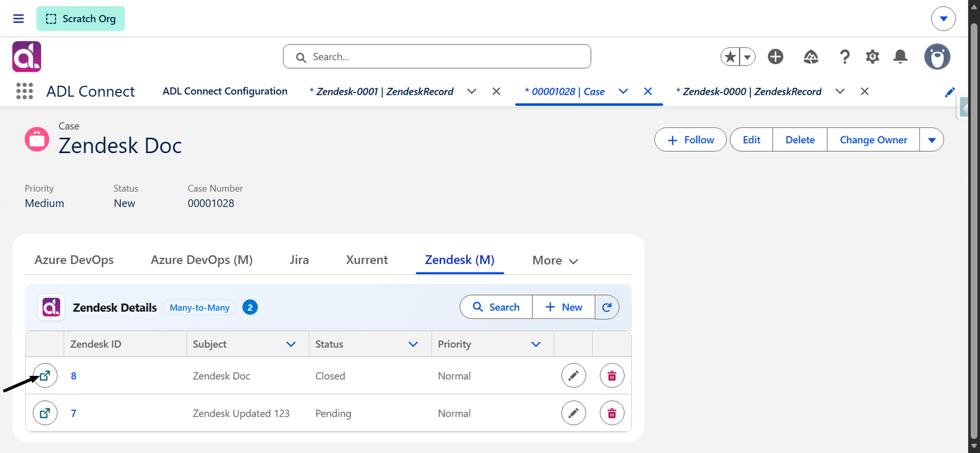Screen dimensions: 980x453
Task: Expand Zendesk-0001 tab options chevron
Action: pos(472,91)
